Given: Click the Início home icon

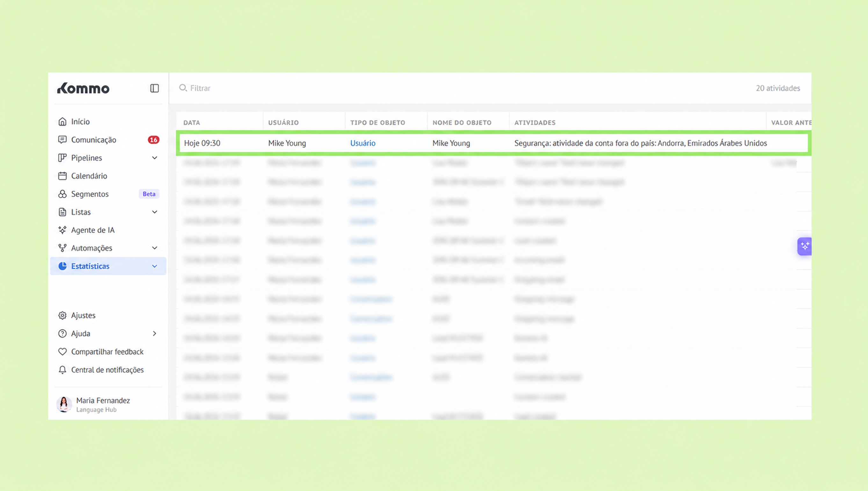Looking at the screenshot, I should tap(62, 121).
